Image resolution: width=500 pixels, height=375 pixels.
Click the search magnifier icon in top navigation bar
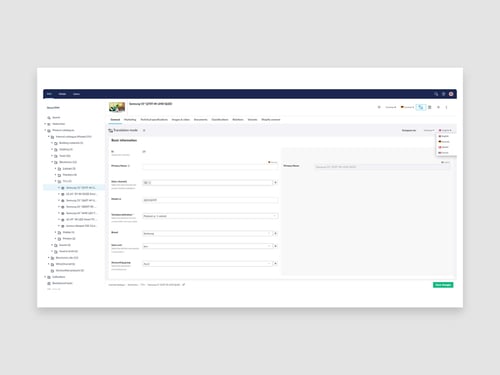pos(436,94)
